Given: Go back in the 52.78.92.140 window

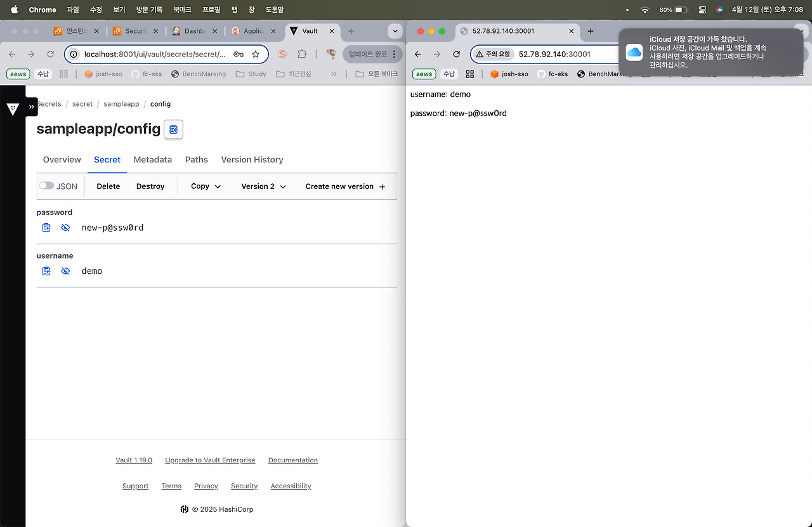Looking at the screenshot, I should [417, 55].
